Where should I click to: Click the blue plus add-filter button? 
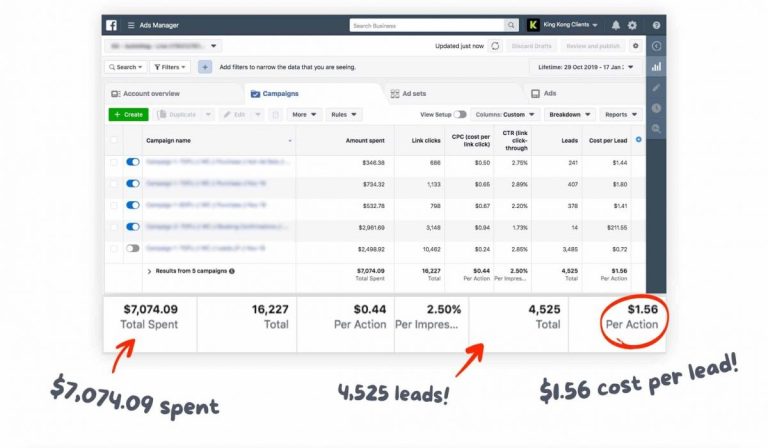point(205,67)
